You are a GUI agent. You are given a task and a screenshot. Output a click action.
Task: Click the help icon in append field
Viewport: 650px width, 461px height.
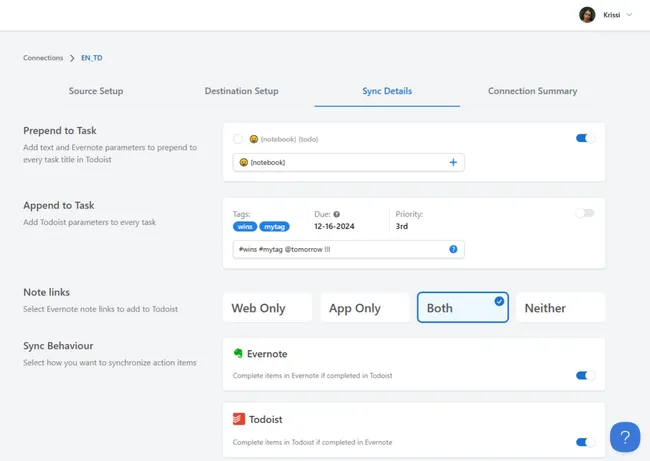pos(453,249)
